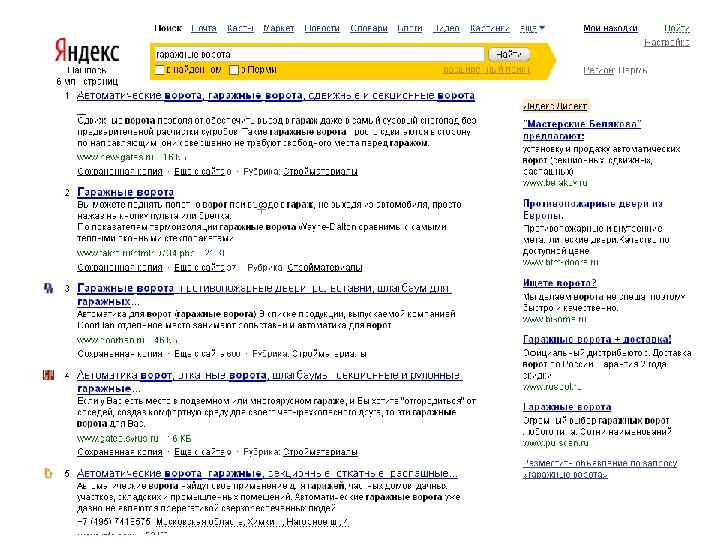Screen dimensions: 720x540
Task: Open the Почта tab
Action: (x=204, y=28)
